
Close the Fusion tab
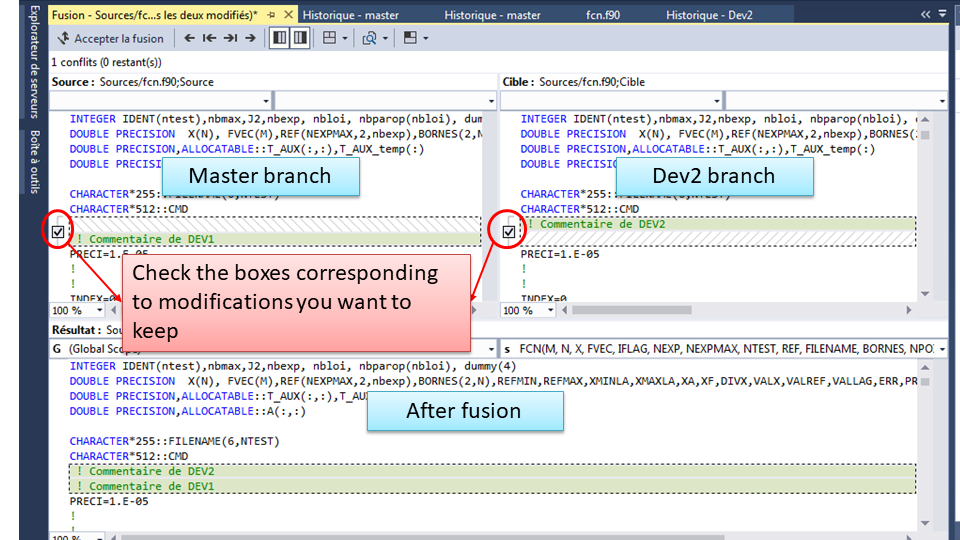(288, 15)
